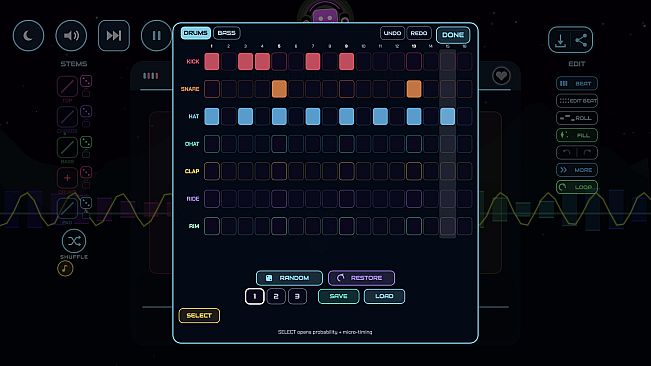Screen dimensions: 651x366
Task: Load a pattern with LOAD
Action: tap(384, 296)
